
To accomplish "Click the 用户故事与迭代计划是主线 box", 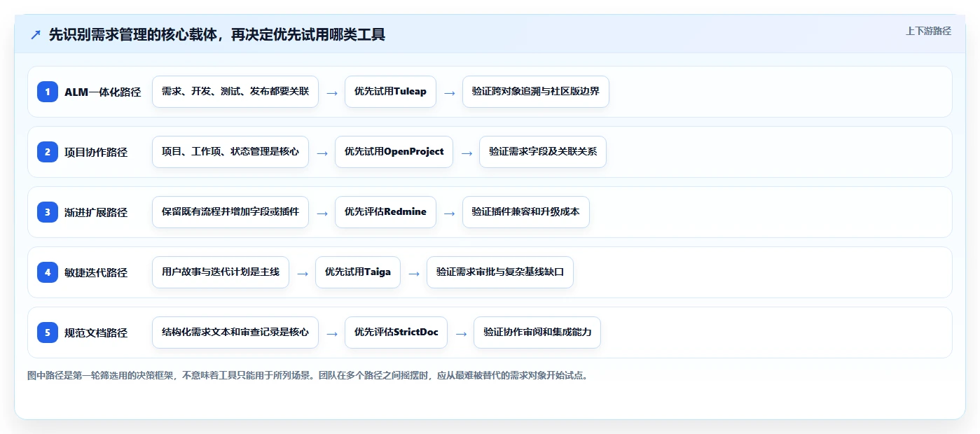I will 221,272.
